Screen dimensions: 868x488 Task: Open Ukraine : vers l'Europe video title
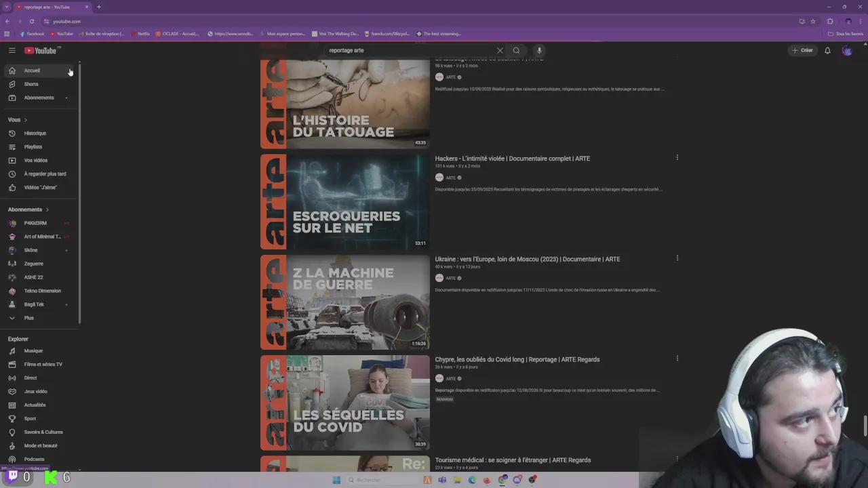[527, 259]
